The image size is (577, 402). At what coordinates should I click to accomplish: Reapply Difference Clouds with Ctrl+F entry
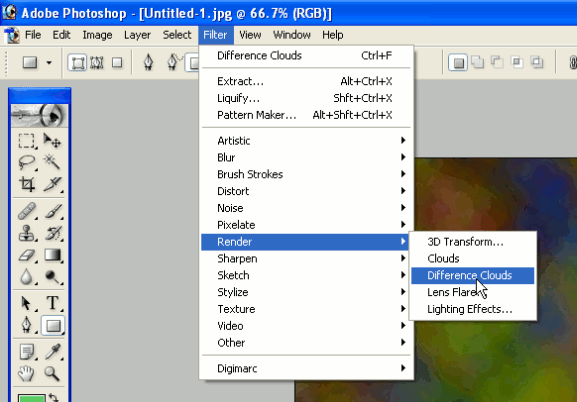click(306, 56)
